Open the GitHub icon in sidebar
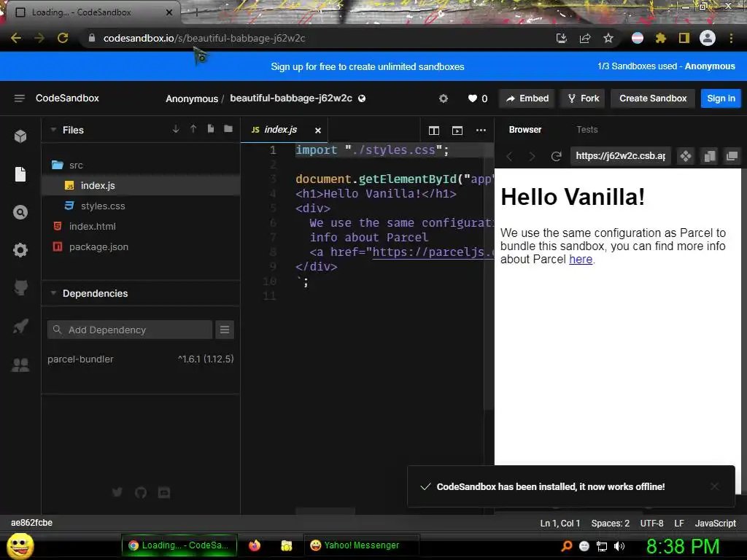Screen dimensions: 747x560 [x=20, y=287]
